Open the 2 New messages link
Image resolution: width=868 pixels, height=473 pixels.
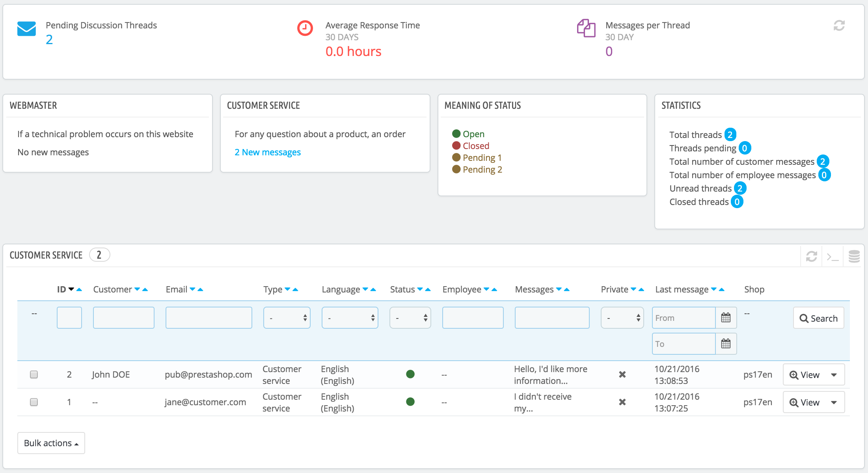(x=268, y=152)
